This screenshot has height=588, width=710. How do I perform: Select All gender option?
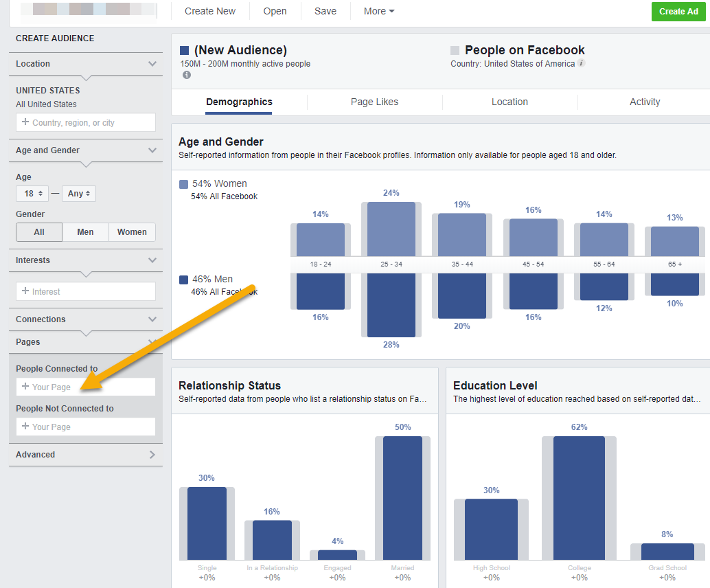pos(39,232)
